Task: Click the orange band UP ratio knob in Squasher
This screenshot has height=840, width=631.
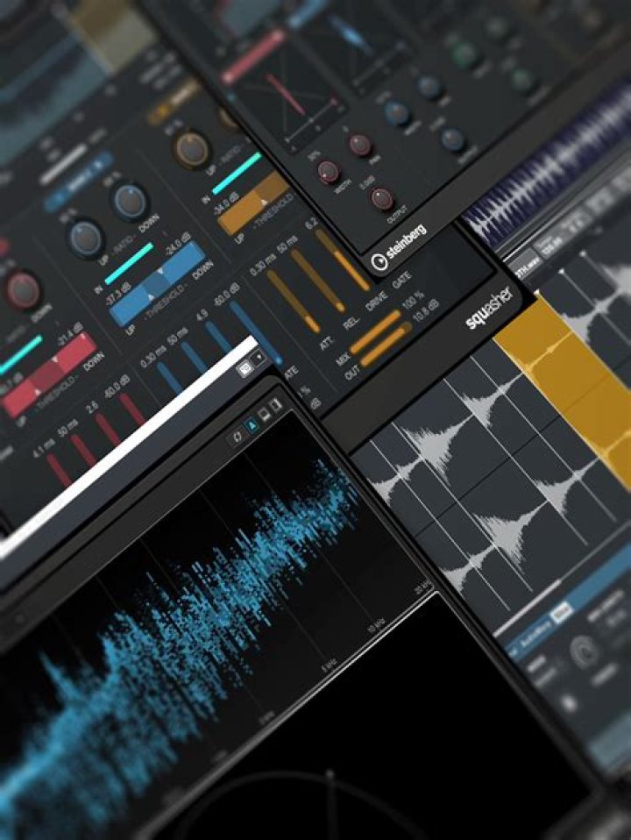Action: (x=192, y=149)
